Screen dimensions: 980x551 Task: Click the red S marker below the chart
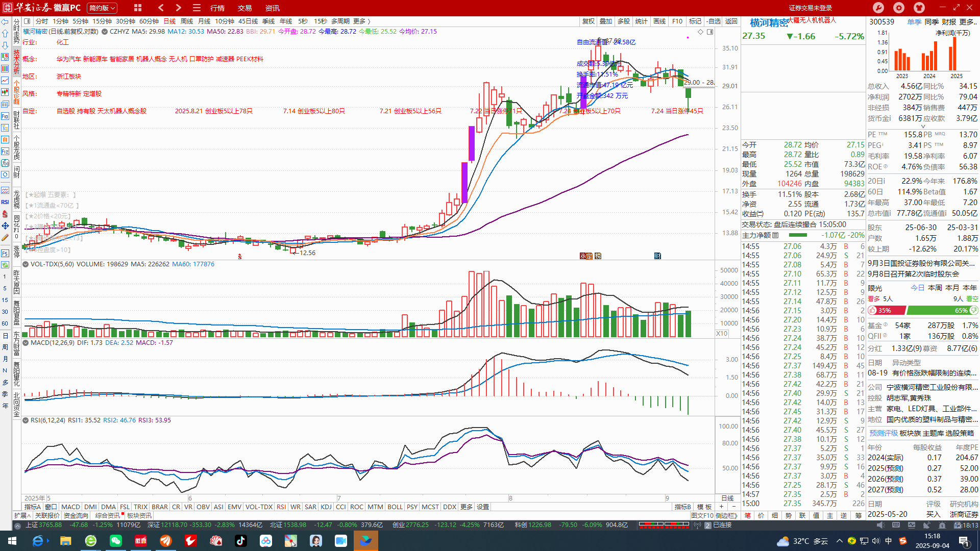coord(240,257)
